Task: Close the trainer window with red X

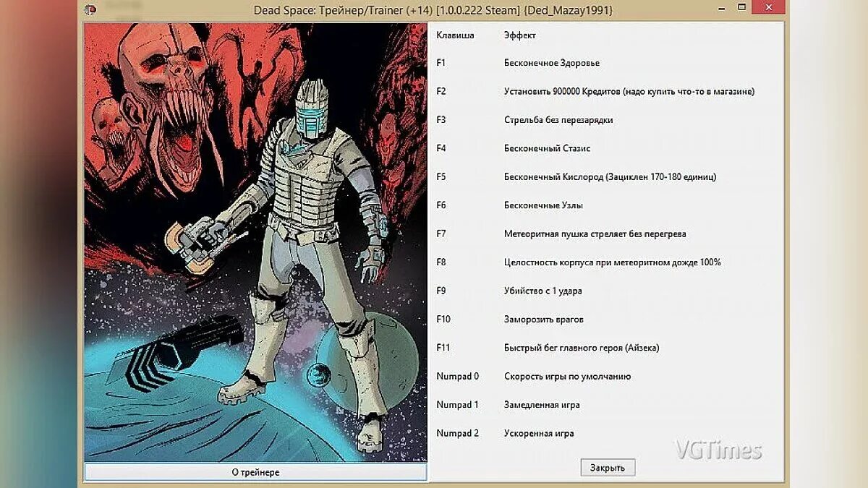Action: point(768,9)
